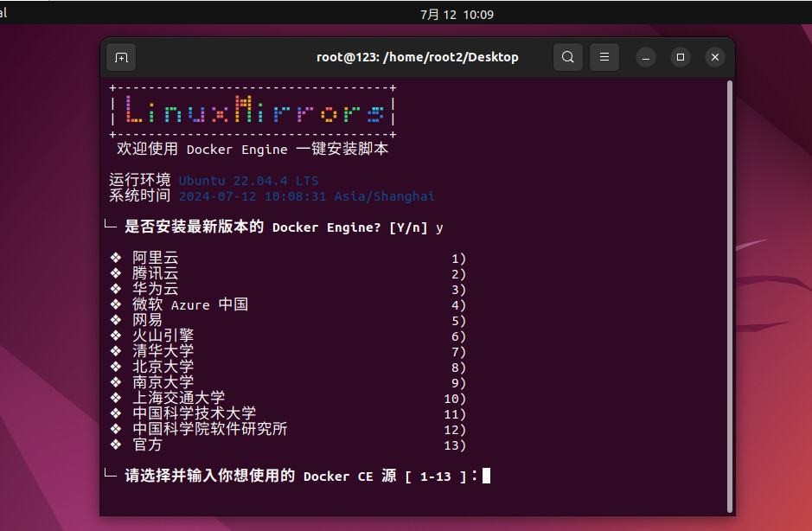Open a new terminal tab

121,57
